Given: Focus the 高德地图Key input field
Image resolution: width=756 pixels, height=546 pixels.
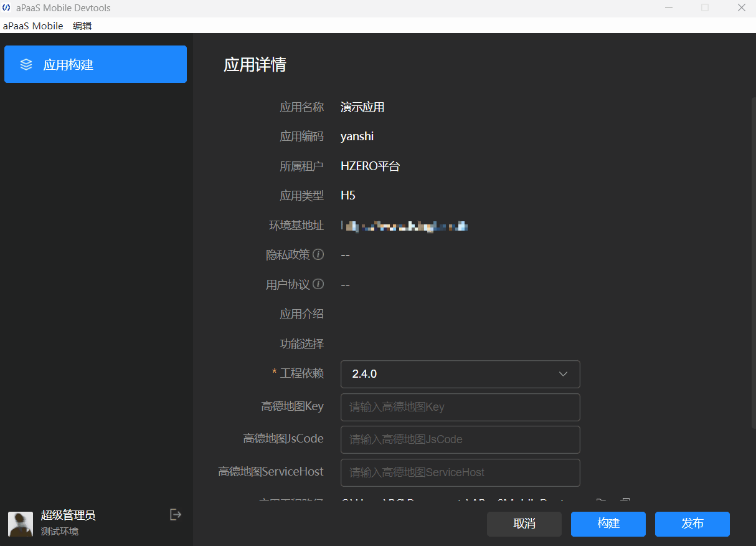Looking at the screenshot, I should tap(460, 407).
